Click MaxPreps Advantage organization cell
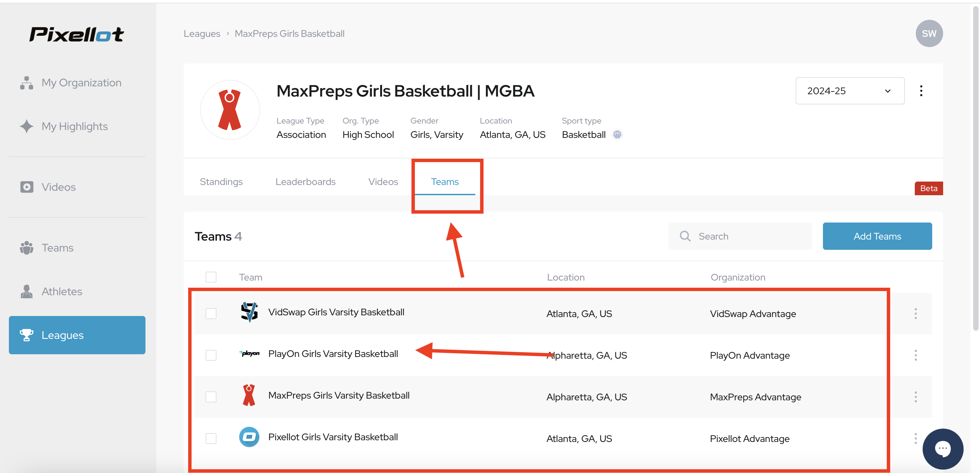This screenshot has height=473, width=980. [x=755, y=397]
